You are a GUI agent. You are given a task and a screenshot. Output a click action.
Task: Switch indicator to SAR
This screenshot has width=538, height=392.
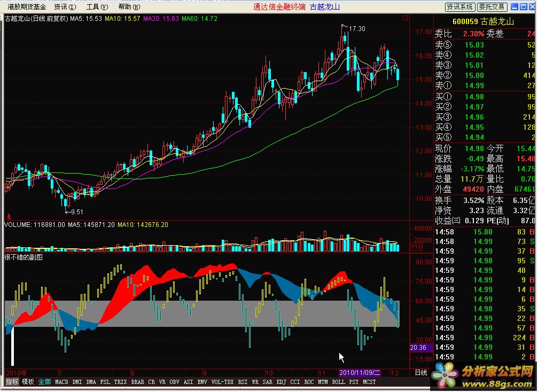[267, 382]
